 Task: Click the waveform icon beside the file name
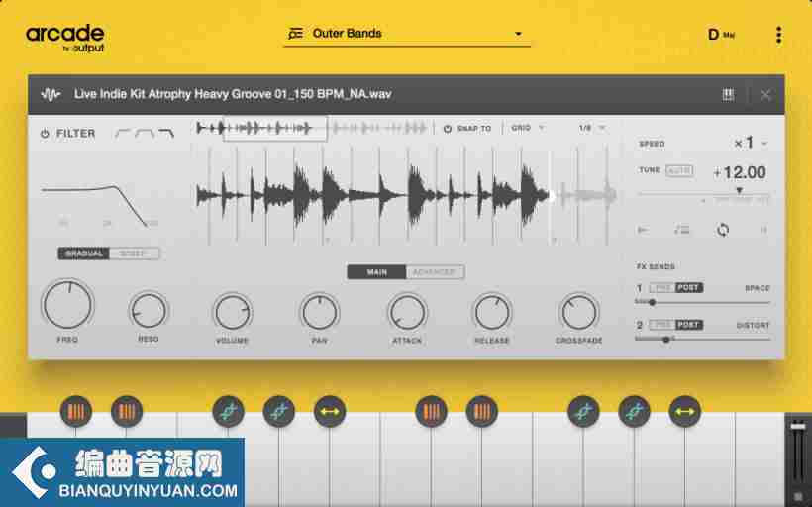[51, 94]
